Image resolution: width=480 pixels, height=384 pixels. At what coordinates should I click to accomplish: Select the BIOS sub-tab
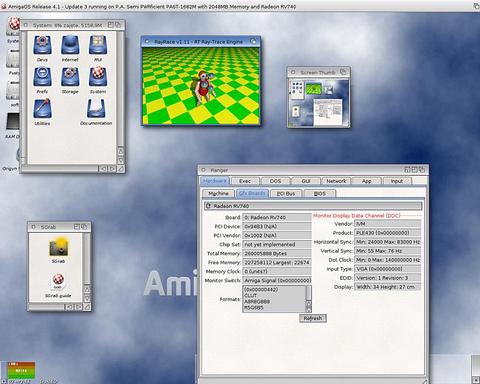[320, 193]
